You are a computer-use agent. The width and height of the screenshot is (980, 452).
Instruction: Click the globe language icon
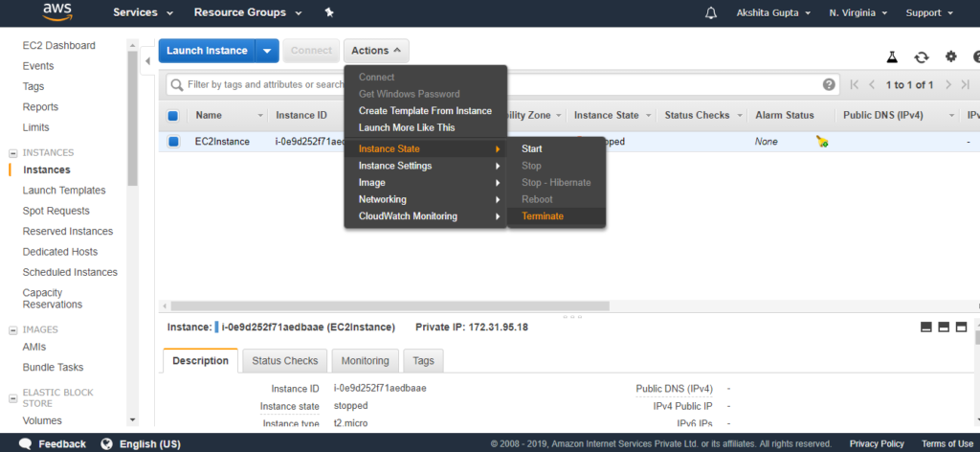tap(107, 444)
